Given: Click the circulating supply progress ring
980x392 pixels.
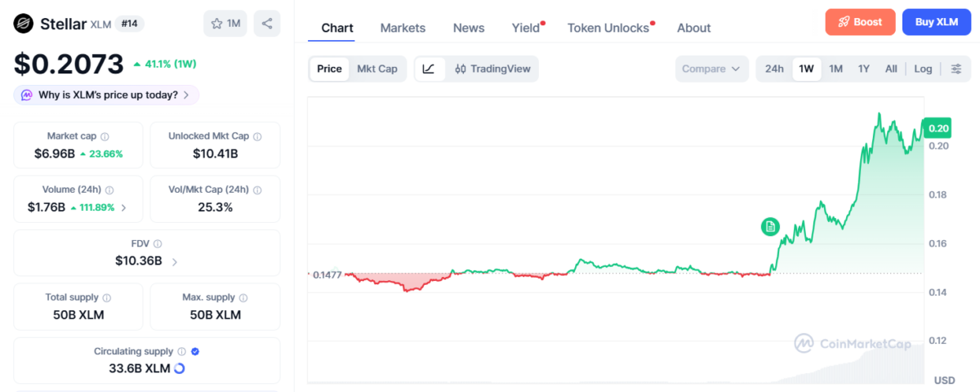Looking at the screenshot, I should pyautogui.click(x=180, y=368).
